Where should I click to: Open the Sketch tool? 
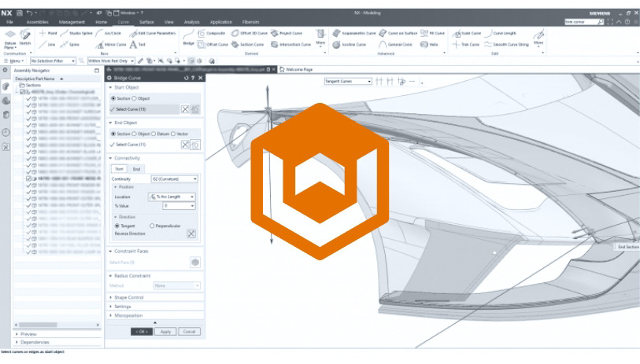(25, 37)
